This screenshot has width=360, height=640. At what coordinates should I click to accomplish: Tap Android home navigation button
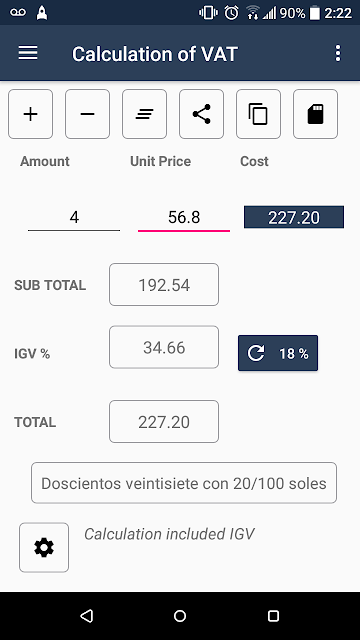180,616
